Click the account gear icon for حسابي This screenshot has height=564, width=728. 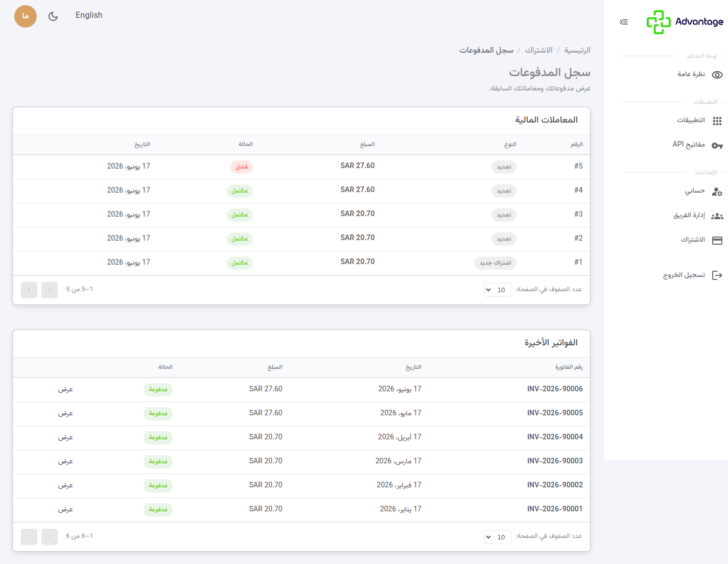click(717, 192)
